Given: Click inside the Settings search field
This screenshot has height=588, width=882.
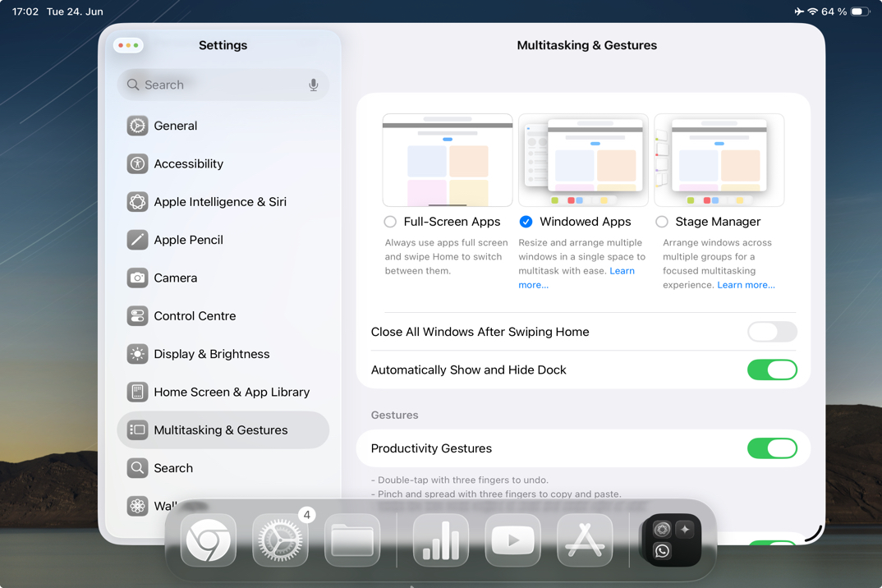Looking at the screenshot, I should tap(205, 85).
